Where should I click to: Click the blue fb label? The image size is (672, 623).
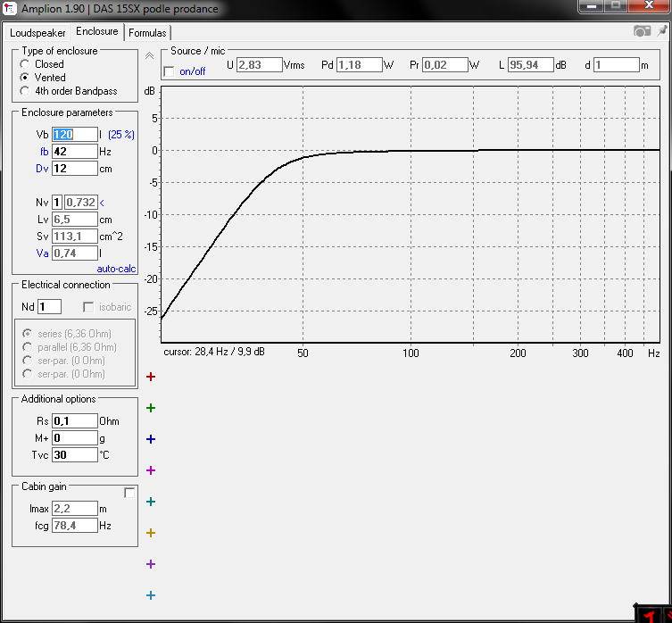point(44,152)
